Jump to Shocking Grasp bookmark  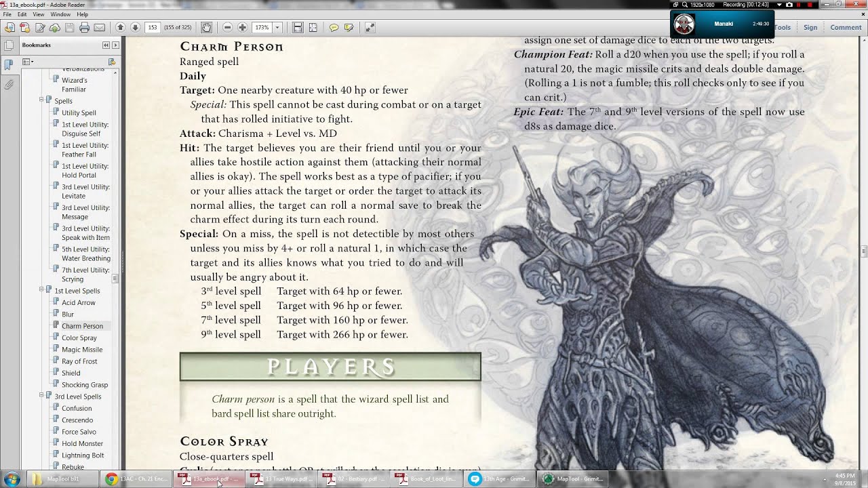pos(85,384)
